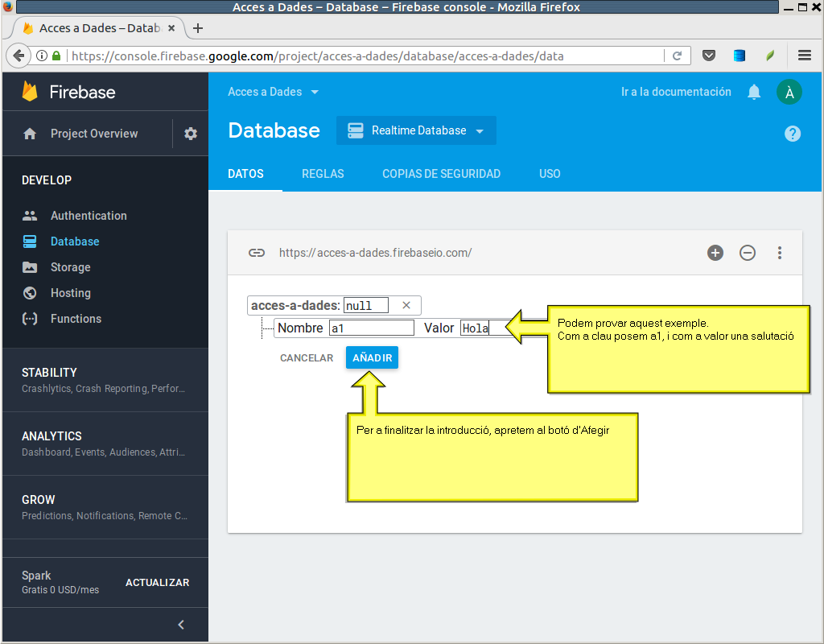This screenshot has height=644, width=824.
Task: Expand all nodes with the plus icon
Action: pyautogui.click(x=715, y=253)
